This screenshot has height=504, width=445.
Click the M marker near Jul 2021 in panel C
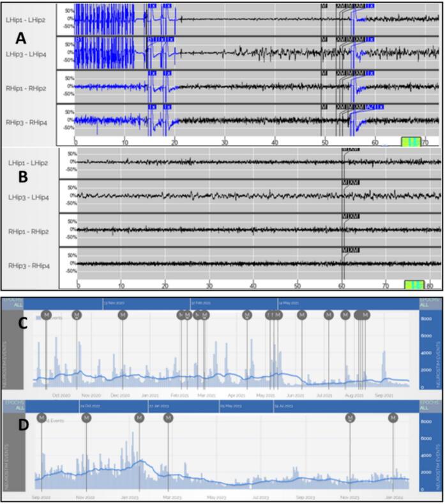[x=329, y=315]
